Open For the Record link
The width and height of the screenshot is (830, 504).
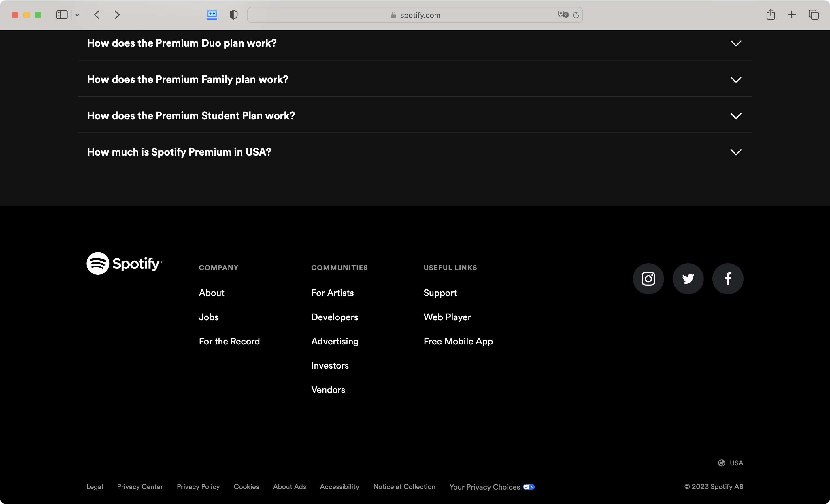(229, 341)
